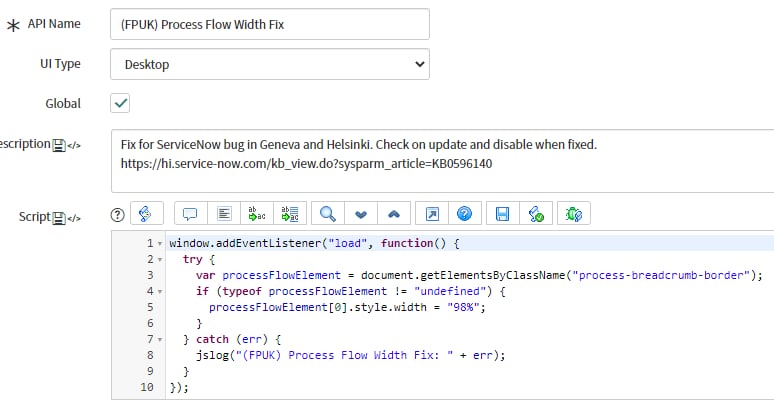Click the "98%" string on code line 5
The image size is (774, 407).
463,307
